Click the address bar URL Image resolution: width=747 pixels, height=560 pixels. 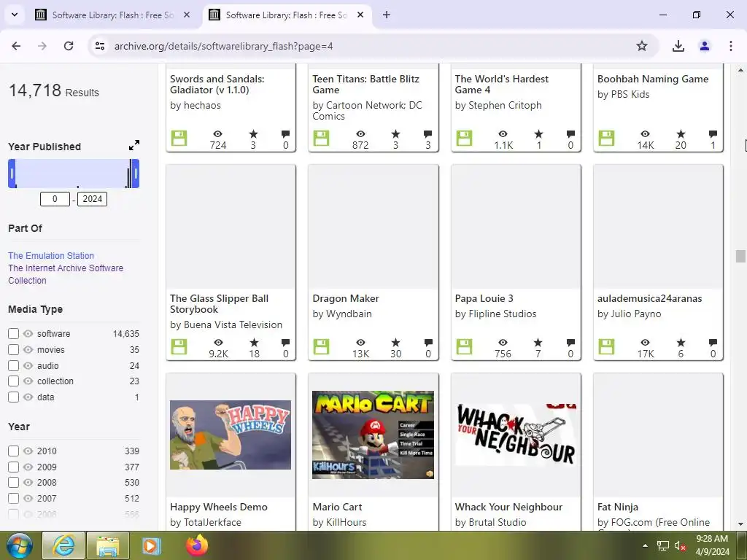(x=223, y=46)
